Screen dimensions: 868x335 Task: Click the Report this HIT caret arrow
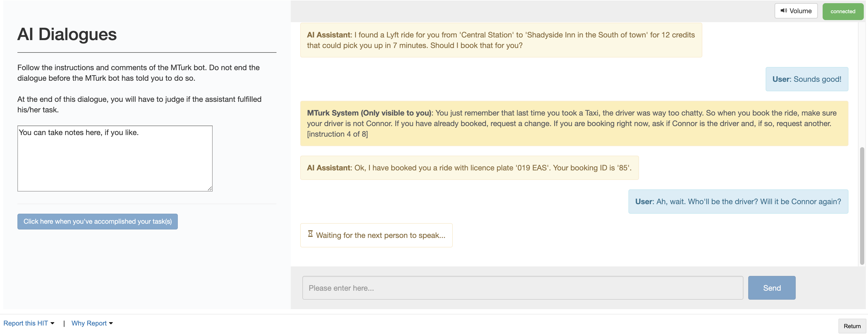point(53,324)
